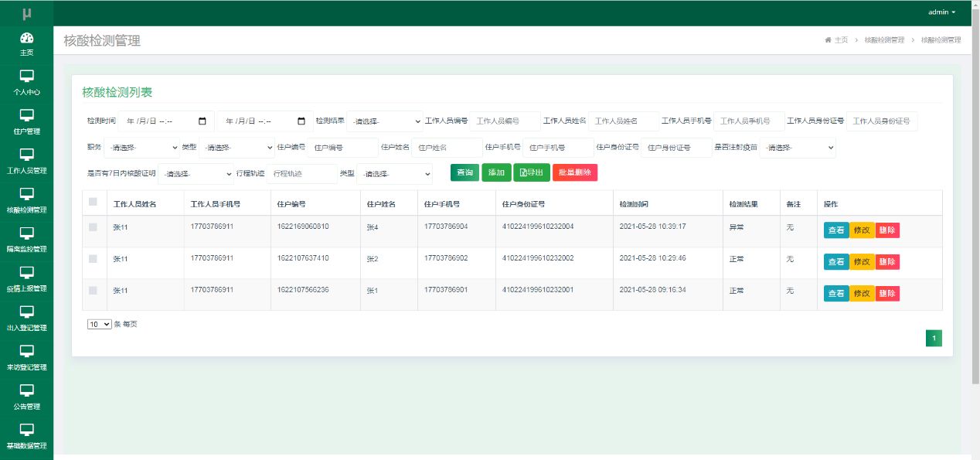Screen dimensions: 980x460
Task: Open calendar picker of first 检测时间 field
Action: click(x=202, y=121)
